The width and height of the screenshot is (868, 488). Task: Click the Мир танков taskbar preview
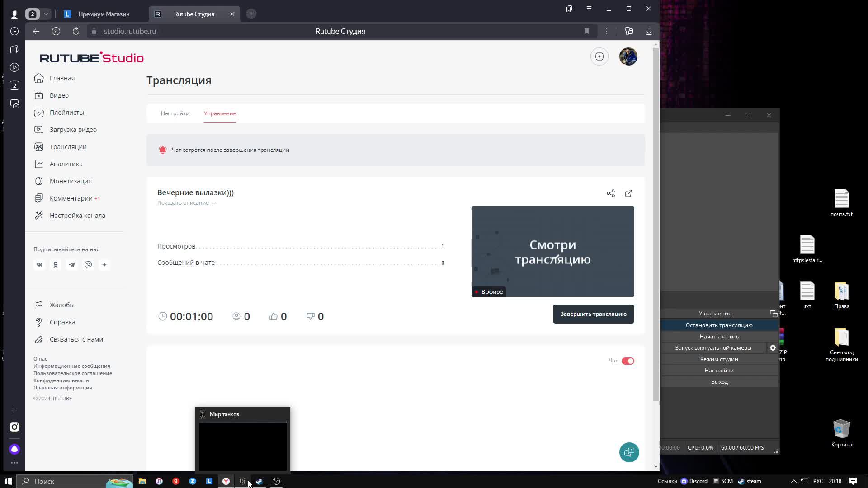coord(243,439)
